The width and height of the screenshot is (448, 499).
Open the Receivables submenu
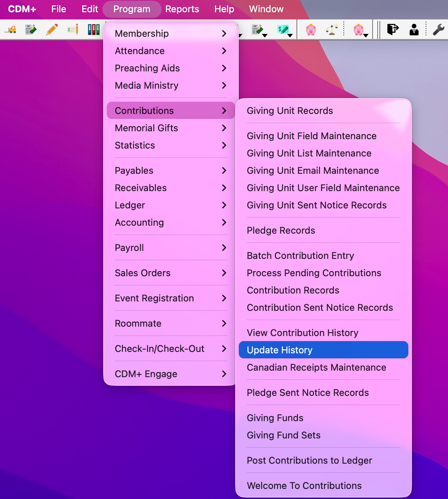click(x=171, y=188)
